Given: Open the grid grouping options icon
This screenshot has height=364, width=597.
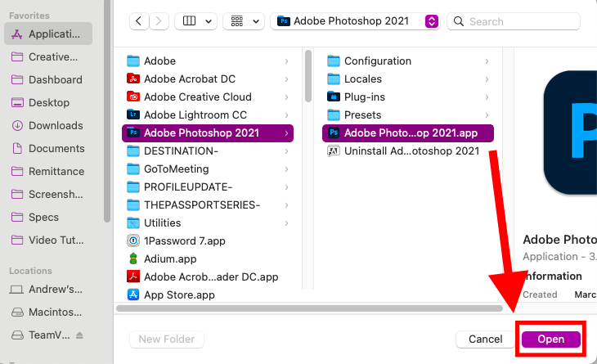Looking at the screenshot, I should click(237, 21).
